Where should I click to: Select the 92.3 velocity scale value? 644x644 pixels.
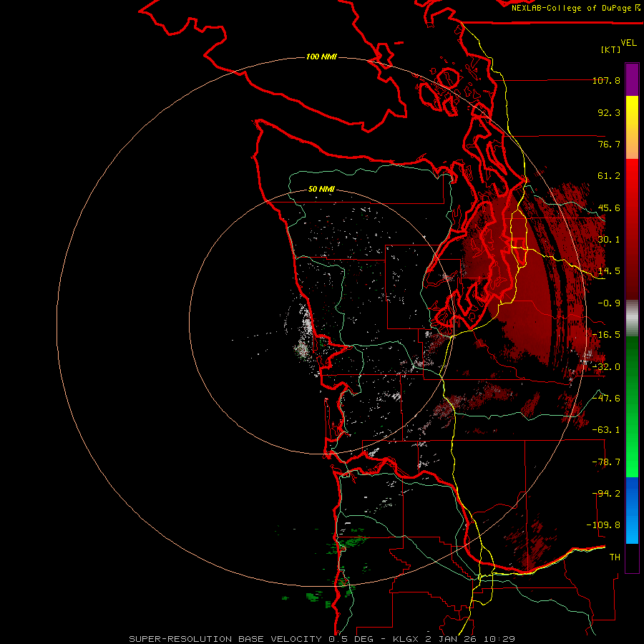point(609,112)
